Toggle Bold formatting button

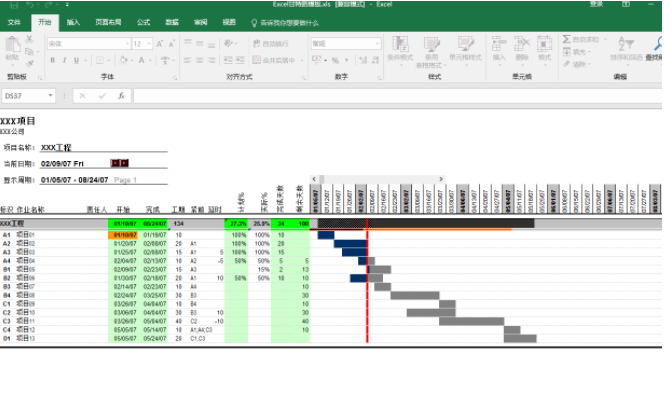click(x=53, y=60)
